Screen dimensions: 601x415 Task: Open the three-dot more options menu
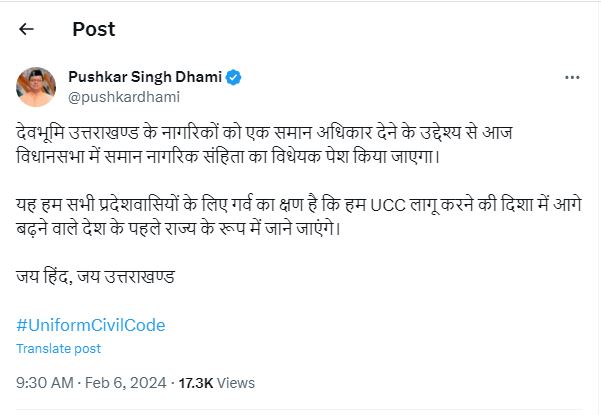(572, 78)
